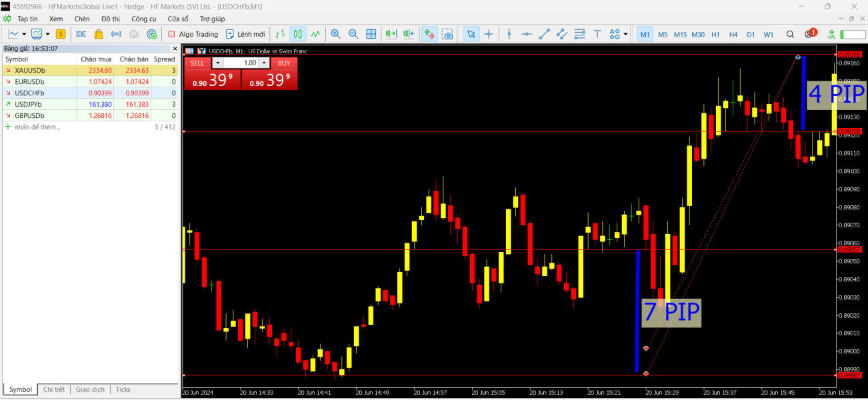Close the Market Watch panel
This screenshot has width=868, height=400.
tap(175, 49)
